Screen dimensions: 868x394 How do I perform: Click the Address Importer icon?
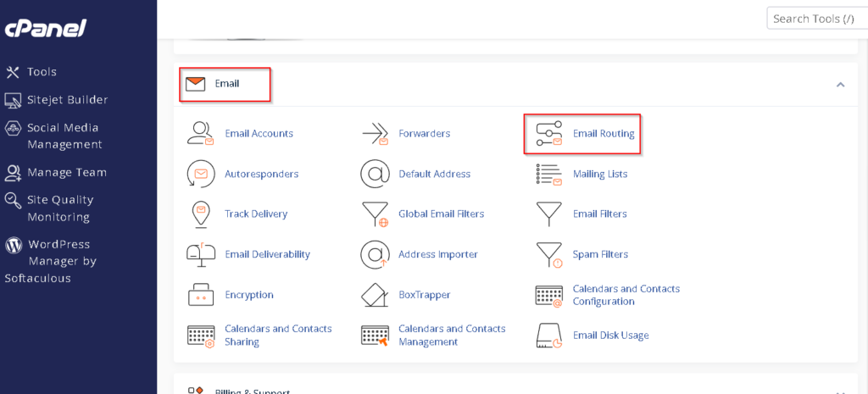pos(376,254)
